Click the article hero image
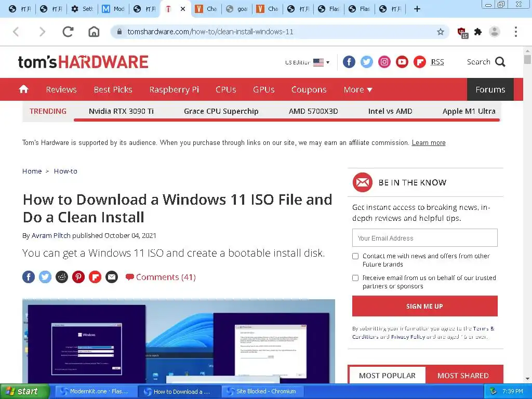Screen dimensions: 532x399 (179, 341)
